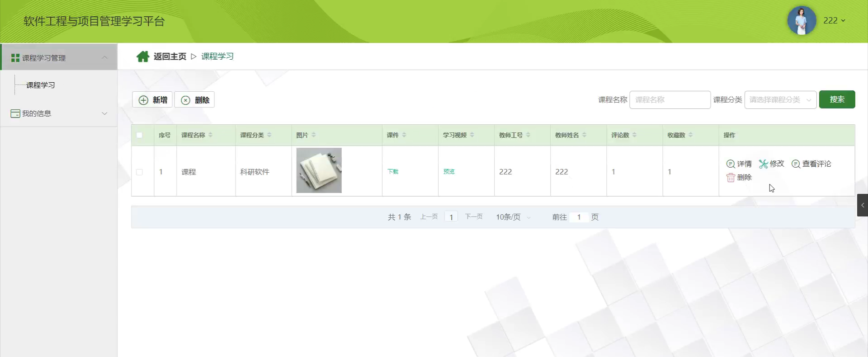This screenshot has height=357, width=868.
Task: Click the home icon in the breadcrumb
Action: pos(143,56)
